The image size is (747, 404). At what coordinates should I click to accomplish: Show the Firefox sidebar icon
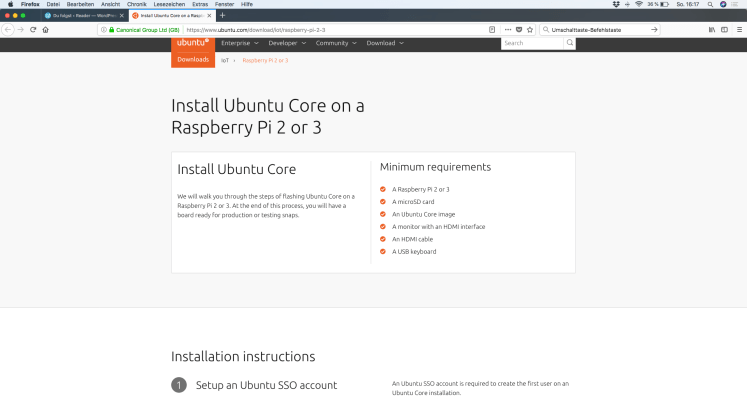coord(725,30)
